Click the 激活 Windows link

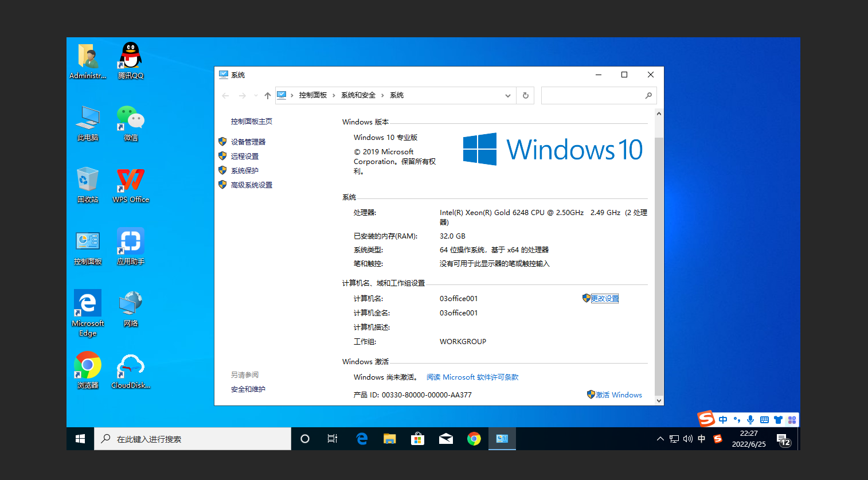[619, 395]
